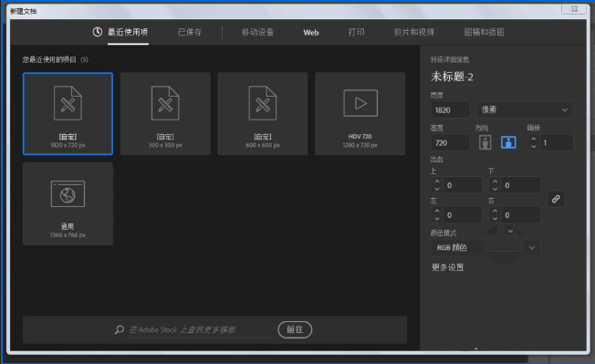Click the document icon in the 300 x 300 preset
The height and width of the screenshot is (364, 595).
[x=165, y=103]
